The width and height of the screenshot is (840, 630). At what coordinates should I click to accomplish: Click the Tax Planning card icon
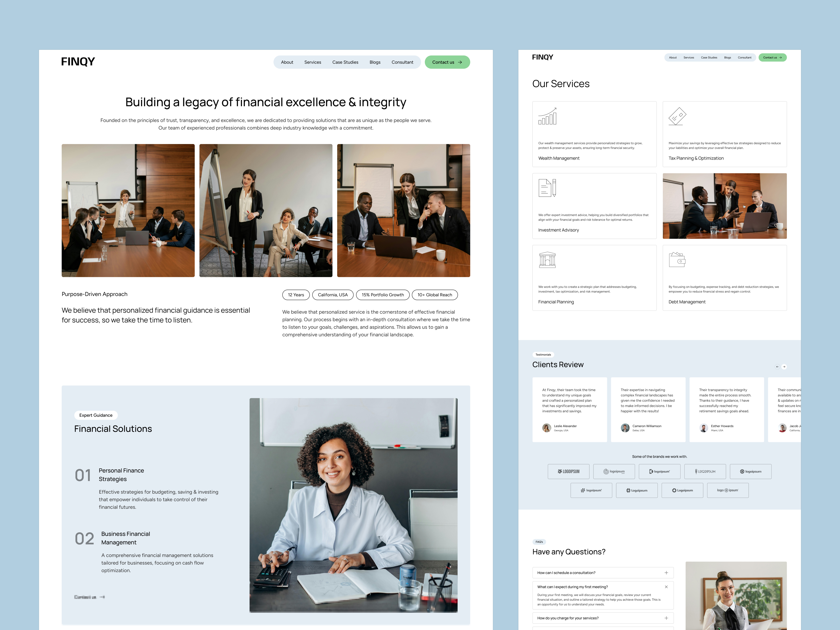click(x=677, y=116)
